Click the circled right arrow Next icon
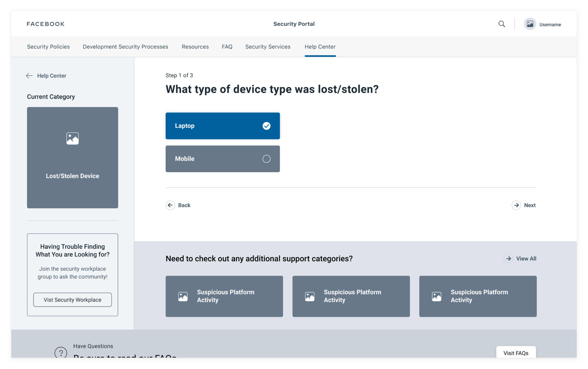Image resolution: width=588 pixels, height=369 pixels. 516,205
